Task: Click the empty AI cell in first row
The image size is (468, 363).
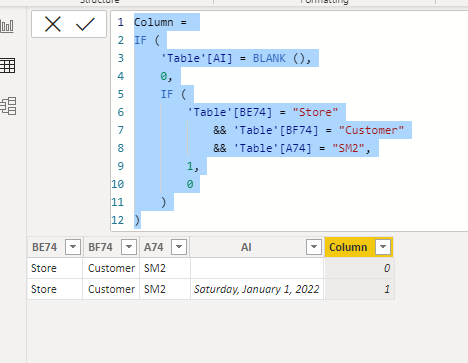Action: pyautogui.click(x=257, y=268)
